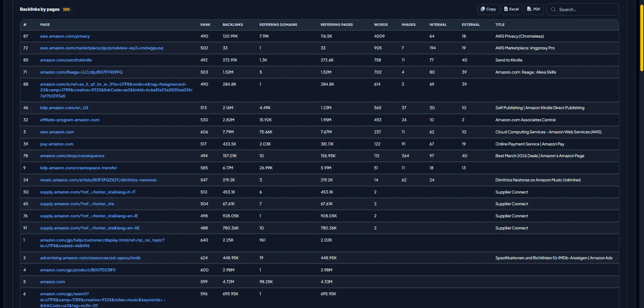Click the German IMDb-Anzeigen title cell
The width and height of the screenshot is (644, 308).
click(554, 258)
